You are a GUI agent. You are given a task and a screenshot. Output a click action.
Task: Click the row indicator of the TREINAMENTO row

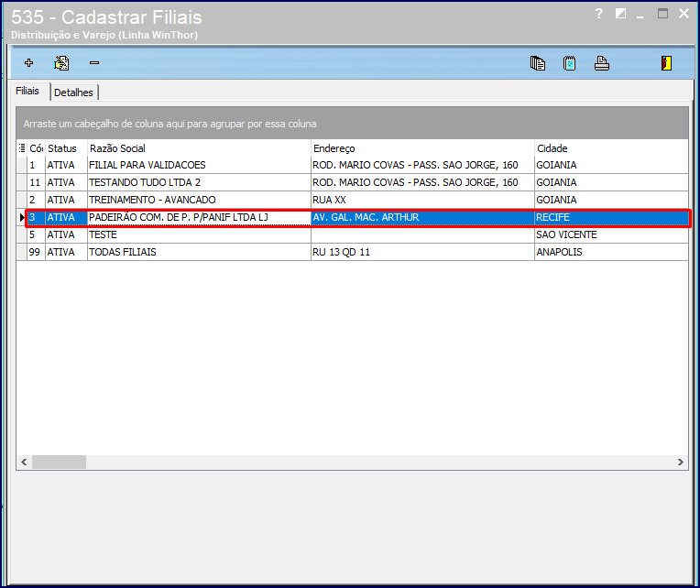point(22,200)
